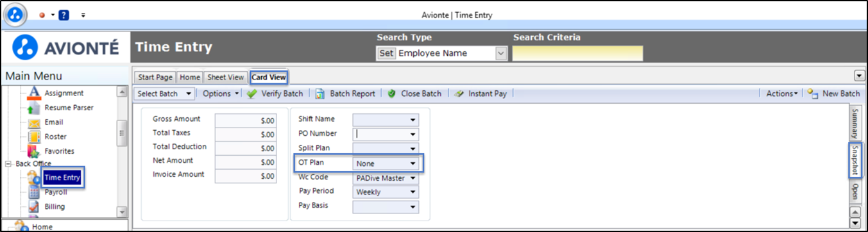Click the Invoice Amount value field
The image size is (868, 232).
click(246, 176)
